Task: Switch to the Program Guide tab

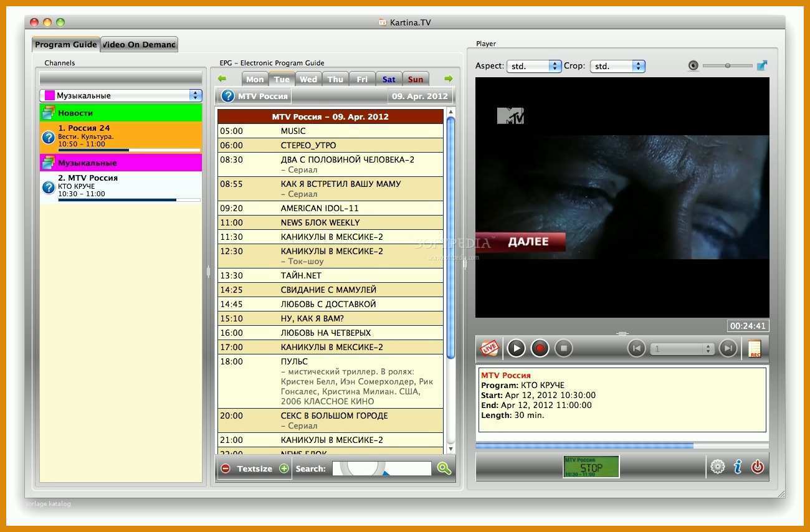Action: 65,44
